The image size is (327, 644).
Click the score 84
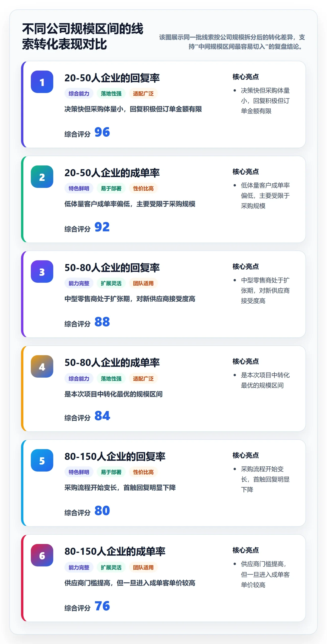tap(102, 416)
